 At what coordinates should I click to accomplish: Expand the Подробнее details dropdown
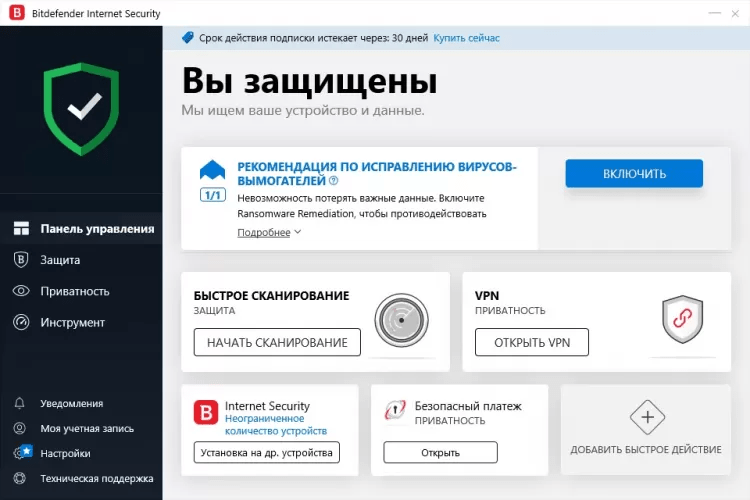[269, 232]
